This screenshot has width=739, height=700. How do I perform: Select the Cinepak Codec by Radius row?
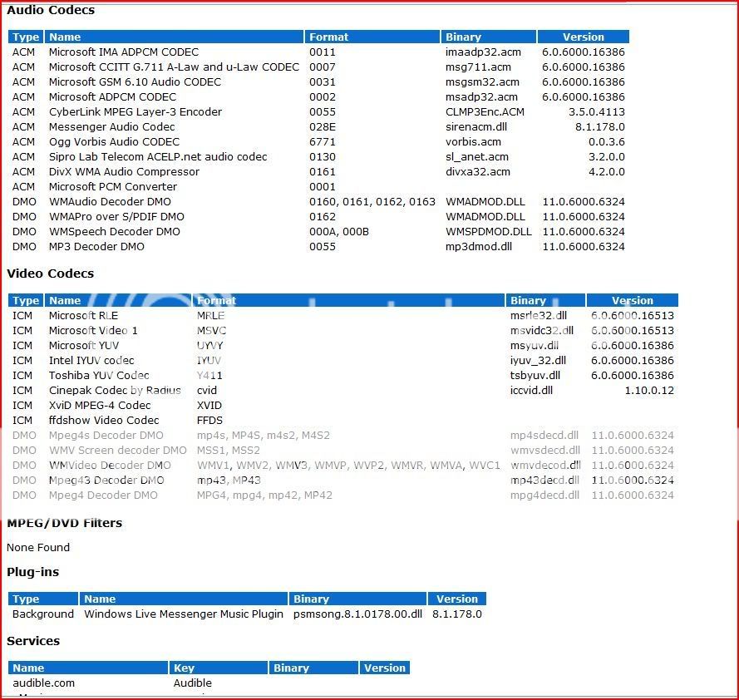click(x=115, y=390)
